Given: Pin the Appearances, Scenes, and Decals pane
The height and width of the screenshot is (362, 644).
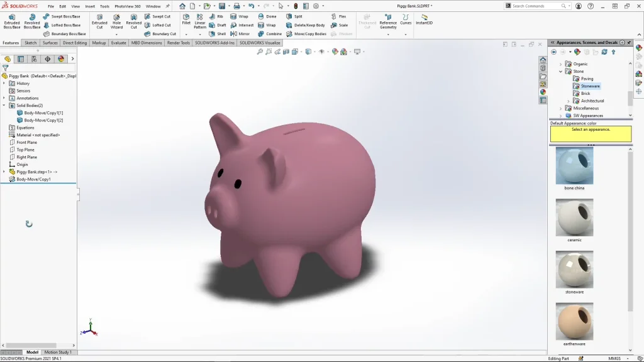Looking at the screenshot, I should [x=623, y=43].
